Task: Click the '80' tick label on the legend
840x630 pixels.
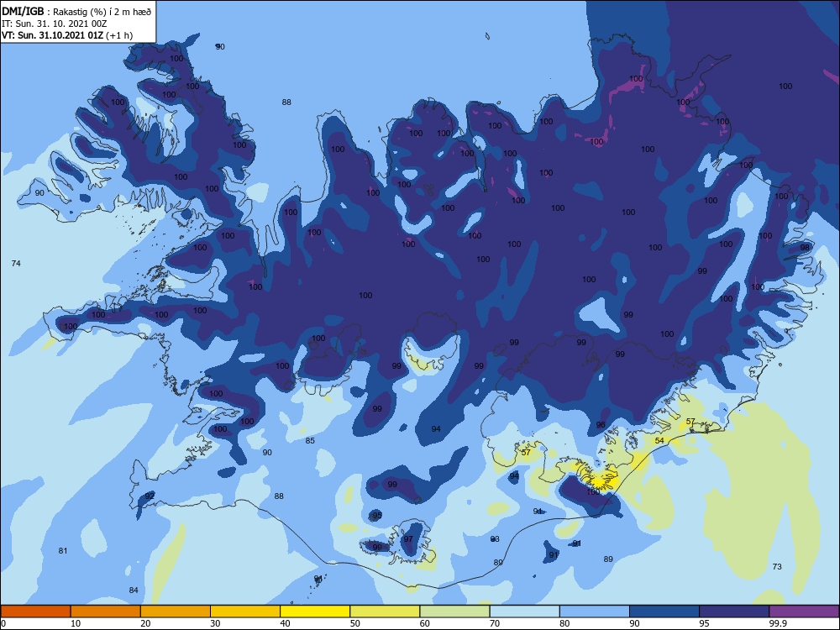Action: coord(564,623)
